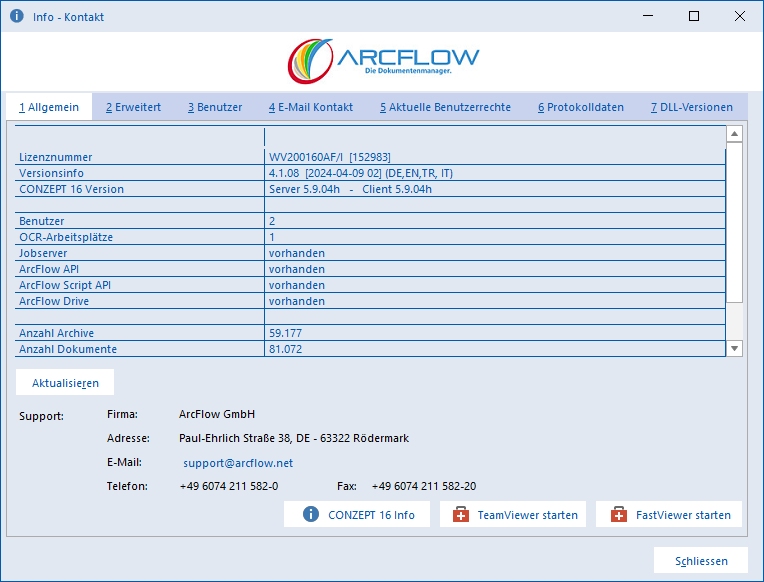Switch to the 2 Erweitert tab

point(134,107)
